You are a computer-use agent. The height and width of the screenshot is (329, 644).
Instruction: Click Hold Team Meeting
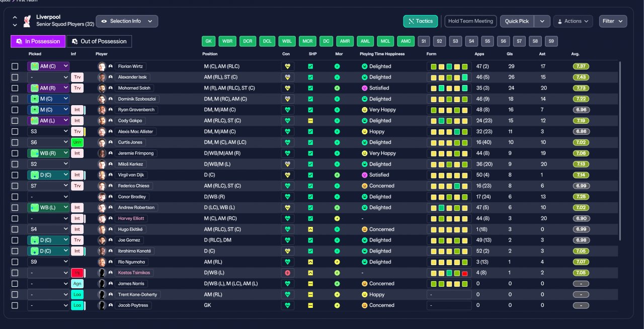471,21
